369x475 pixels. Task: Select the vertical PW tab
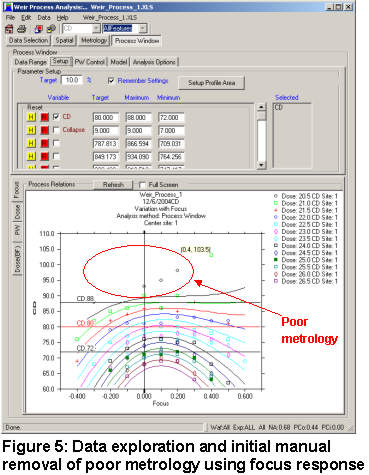pos(17,230)
